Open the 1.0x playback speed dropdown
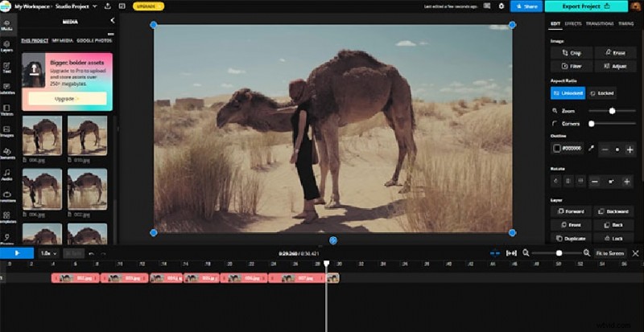 [48, 253]
